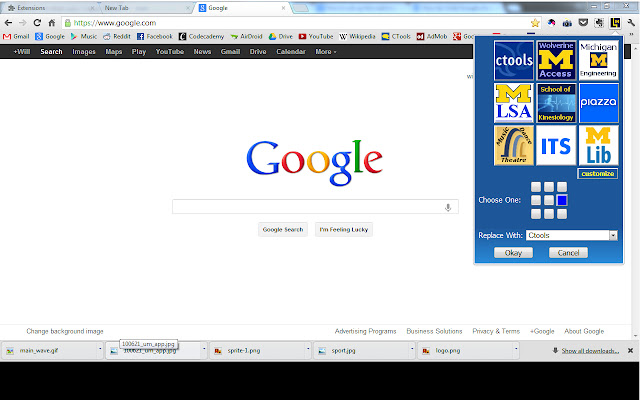Screen dimensions: 640x400
Task: Click the I'm Feeling Lucky button
Action: (x=344, y=229)
